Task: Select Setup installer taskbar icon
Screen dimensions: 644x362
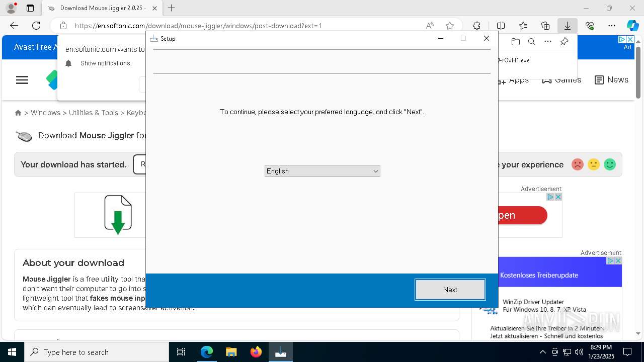Action: (280, 352)
